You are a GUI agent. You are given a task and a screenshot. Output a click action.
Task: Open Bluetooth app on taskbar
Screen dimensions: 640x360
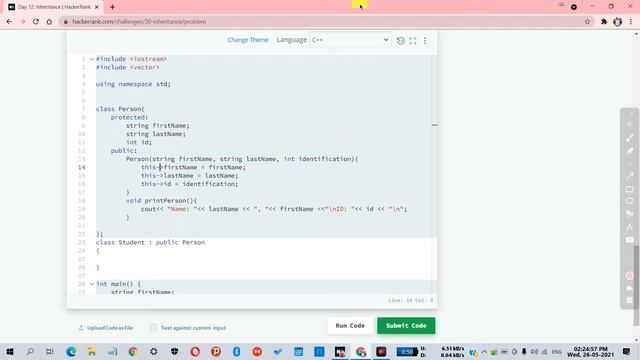[236, 351]
